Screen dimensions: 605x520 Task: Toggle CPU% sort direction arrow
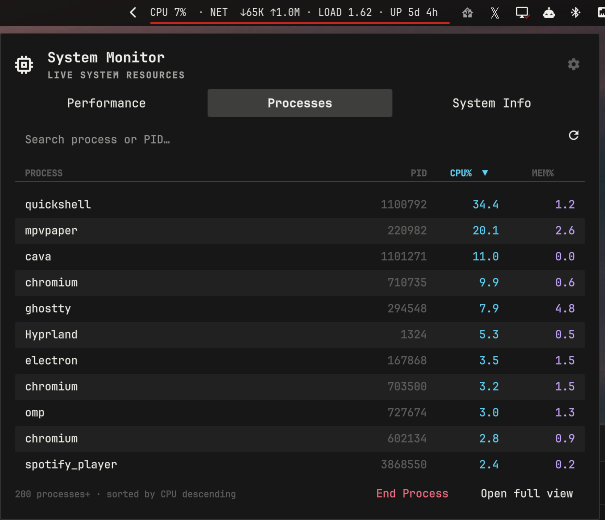(x=485, y=172)
